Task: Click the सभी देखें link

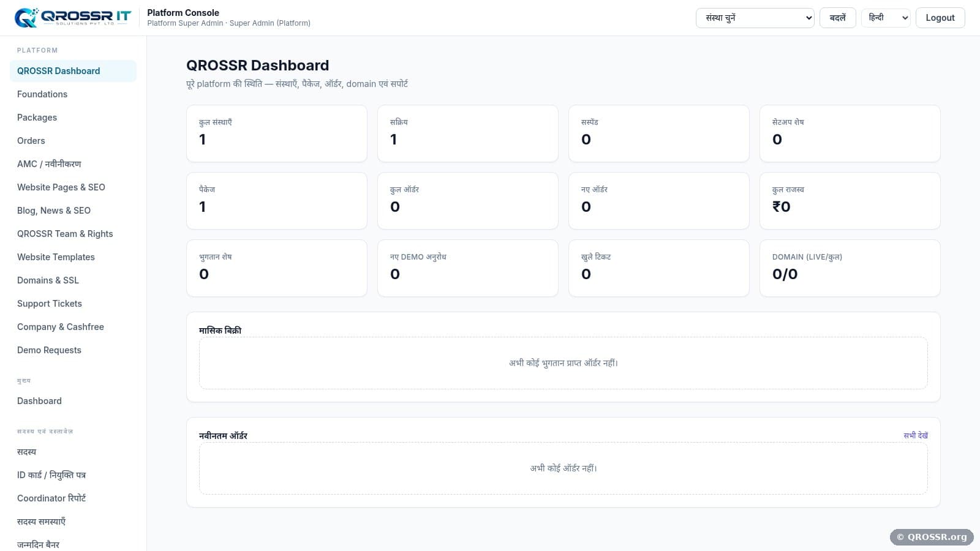Action: click(916, 435)
